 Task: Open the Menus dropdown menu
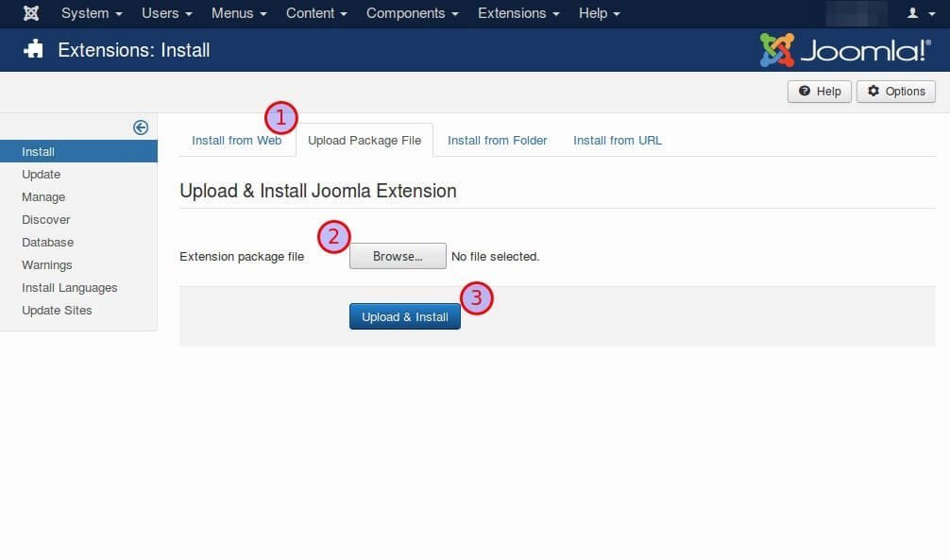(239, 13)
